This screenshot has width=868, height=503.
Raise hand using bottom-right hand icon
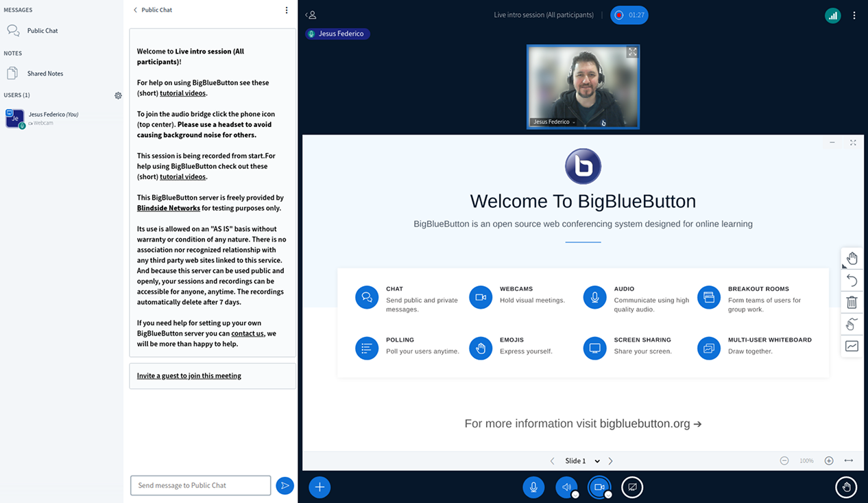846,487
